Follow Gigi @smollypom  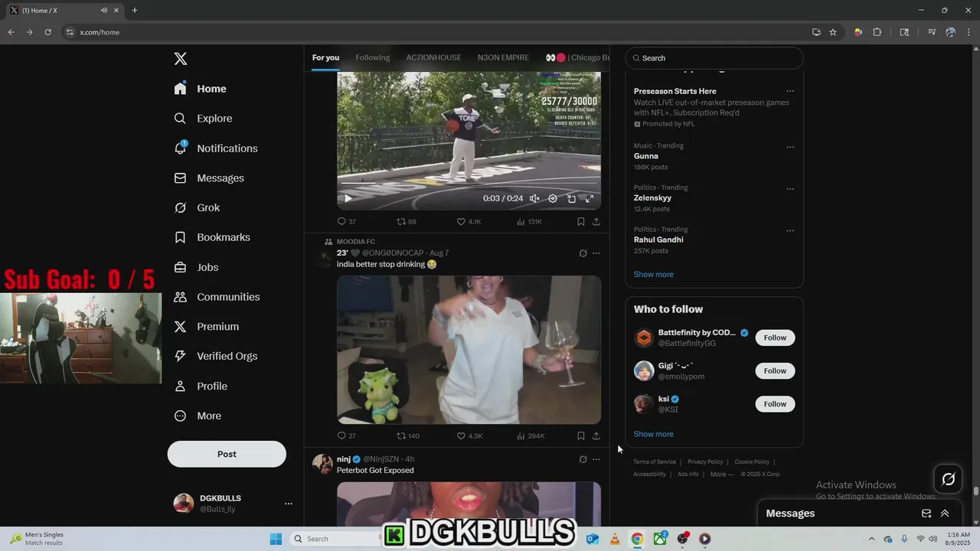775,370
